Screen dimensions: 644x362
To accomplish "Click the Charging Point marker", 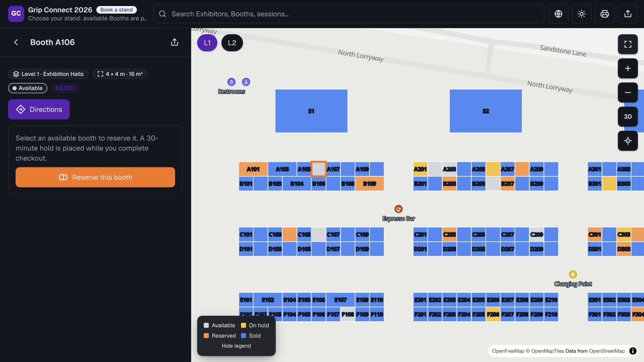I will [x=573, y=274].
